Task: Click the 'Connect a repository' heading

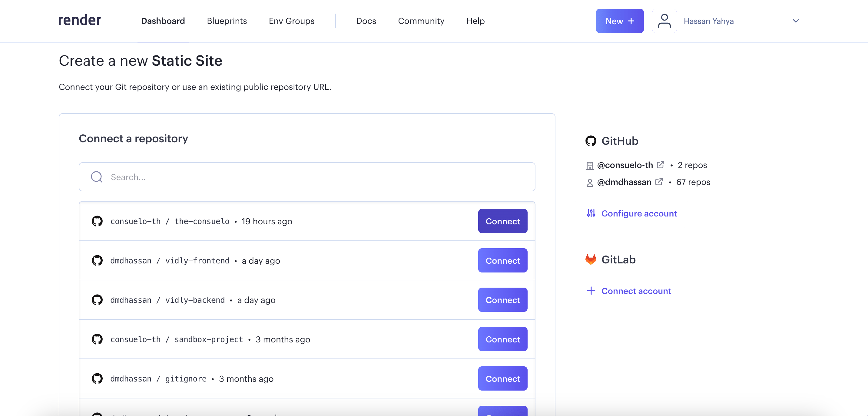Action: click(x=134, y=138)
